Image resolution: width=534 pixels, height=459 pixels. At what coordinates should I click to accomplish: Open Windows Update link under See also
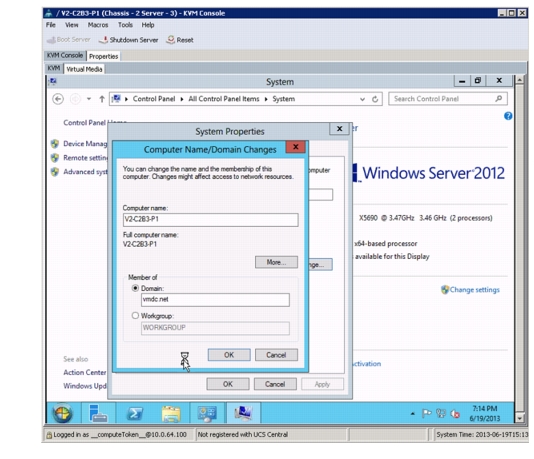85,386
